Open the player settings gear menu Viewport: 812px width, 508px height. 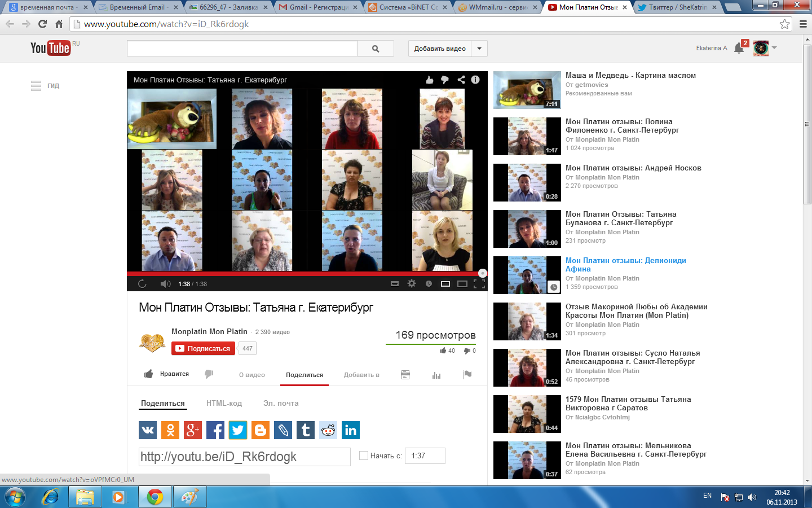pyautogui.click(x=412, y=284)
